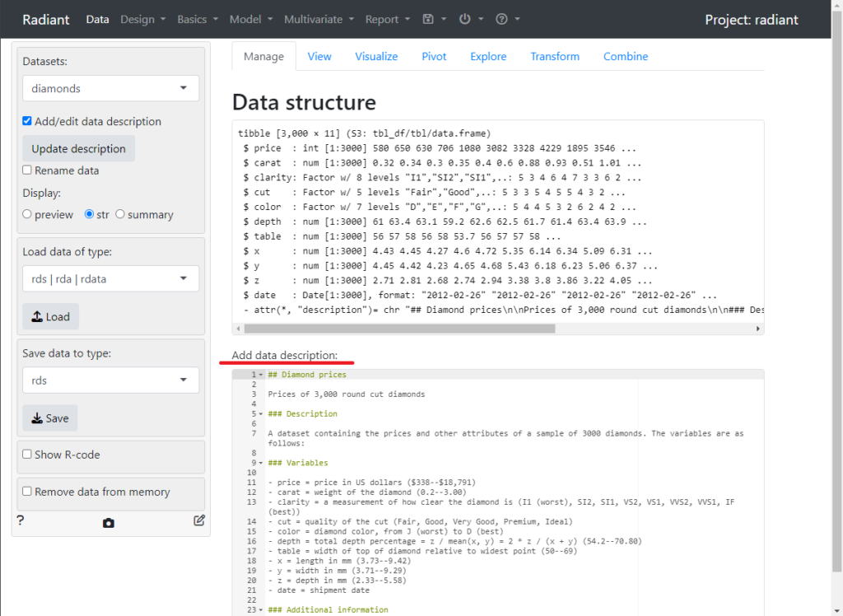843x616 pixels.
Task: Click the question mark help icon in sidebar
Action: click(21, 520)
